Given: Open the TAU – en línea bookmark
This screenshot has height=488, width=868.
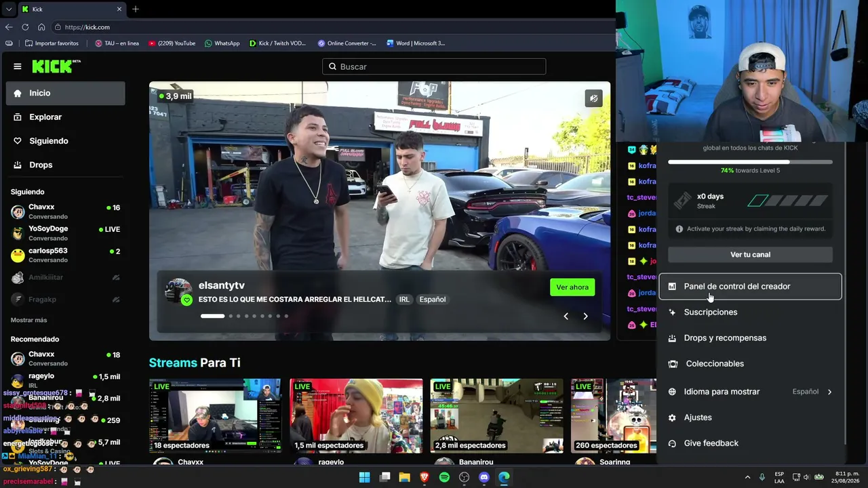Looking at the screenshot, I should pos(117,43).
